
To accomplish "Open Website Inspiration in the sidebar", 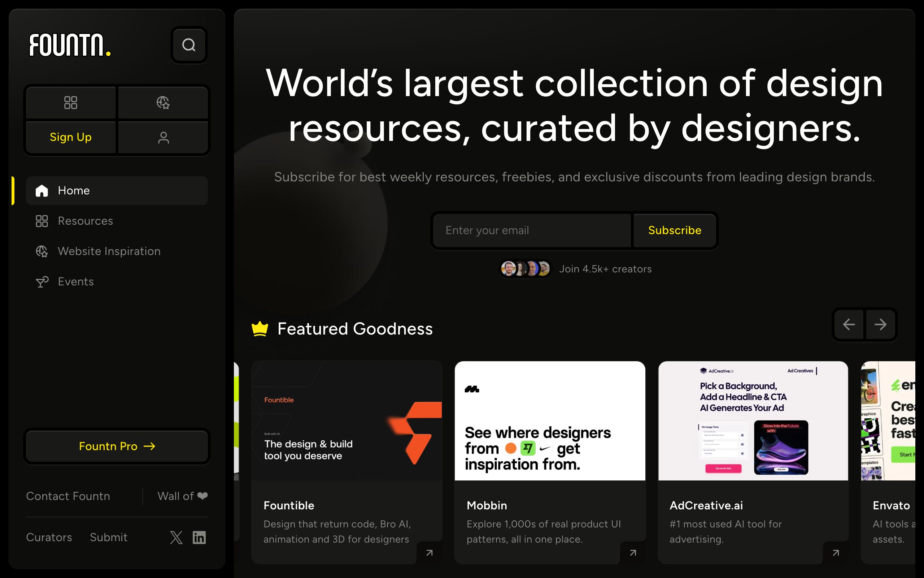I will [x=117, y=251].
